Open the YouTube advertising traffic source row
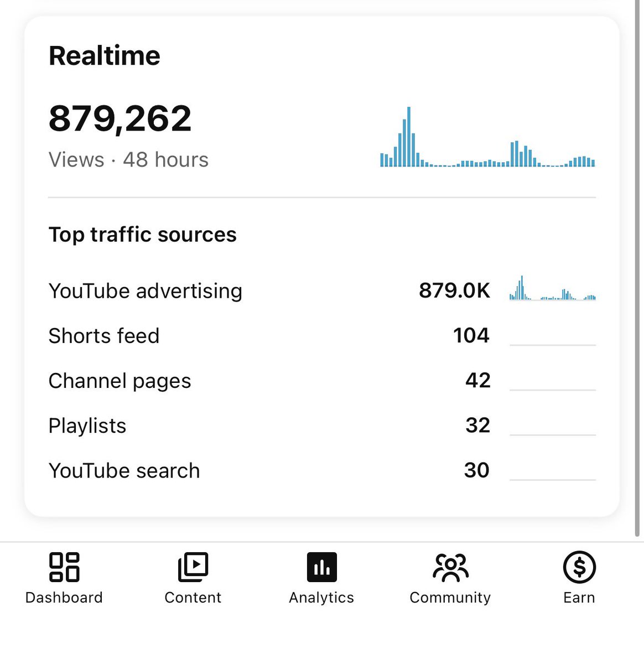This screenshot has height=664, width=644. 322,290
